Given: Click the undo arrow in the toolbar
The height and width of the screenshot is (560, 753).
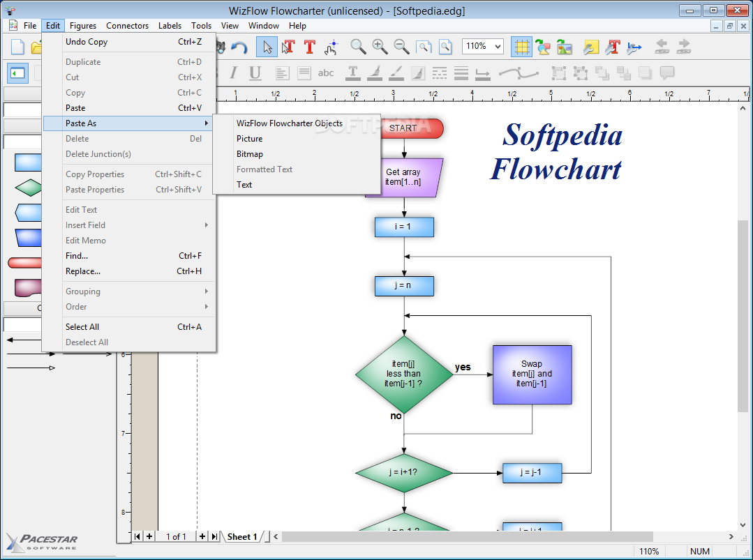Looking at the screenshot, I should click(239, 47).
